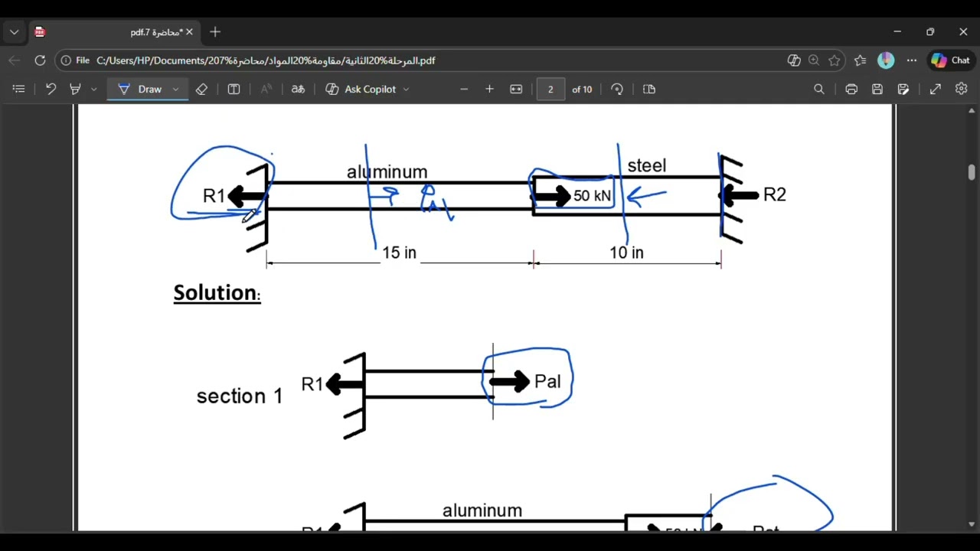Select the Highlight tool
Viewport: 980px width, 551px height.
coord(75,89)
